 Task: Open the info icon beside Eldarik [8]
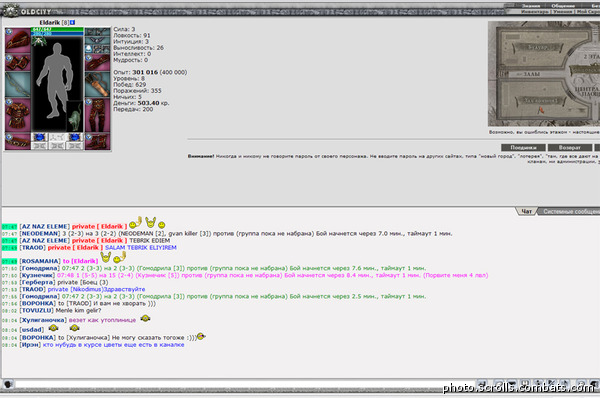[x=73, y=23]
